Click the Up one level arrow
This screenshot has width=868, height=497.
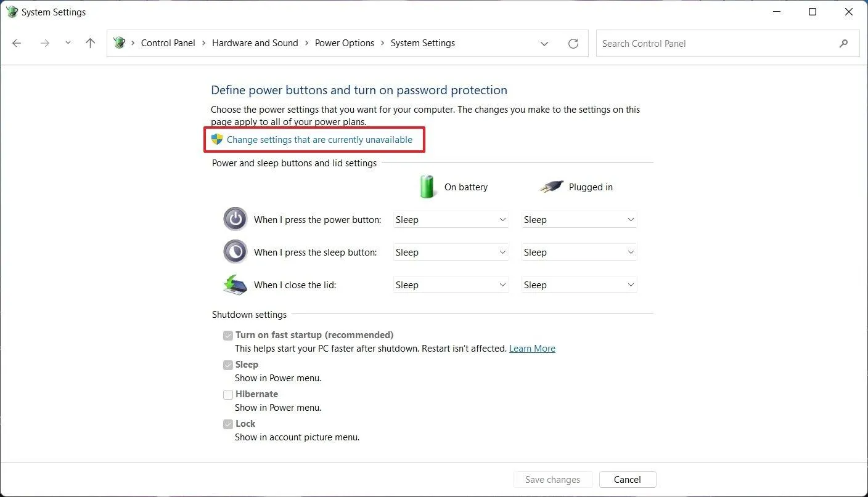[x=91, y=43]
